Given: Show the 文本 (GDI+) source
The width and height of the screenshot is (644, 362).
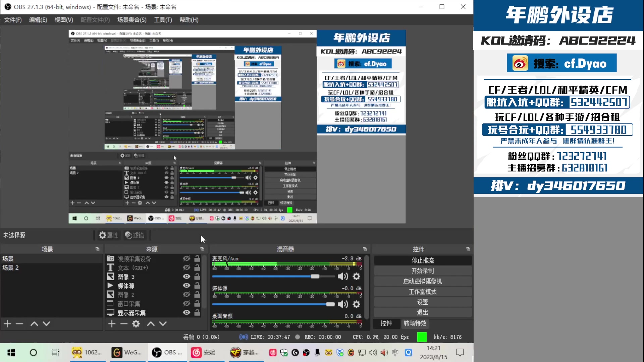Looking at the screenshot, I should (186, 267).
